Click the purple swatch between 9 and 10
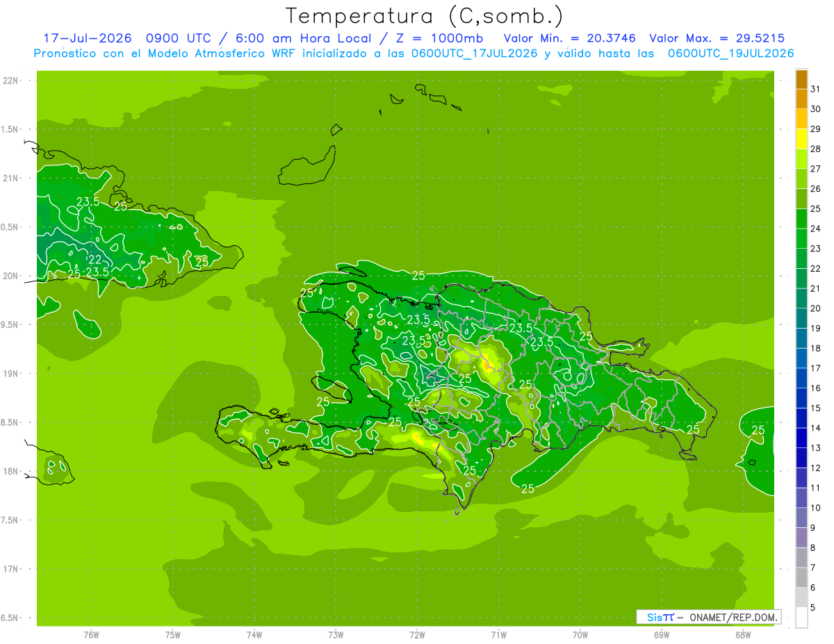 801,518
